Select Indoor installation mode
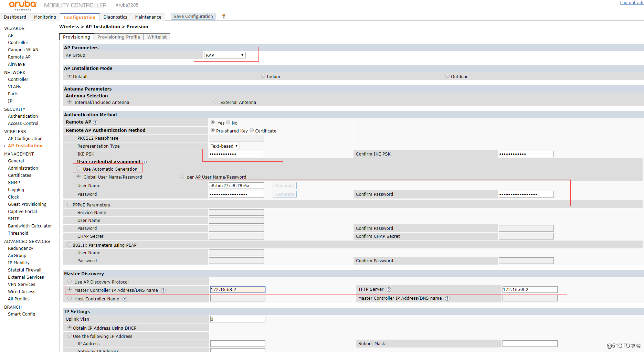The height and width of the screenshot is (352, 644). [263, 76]
